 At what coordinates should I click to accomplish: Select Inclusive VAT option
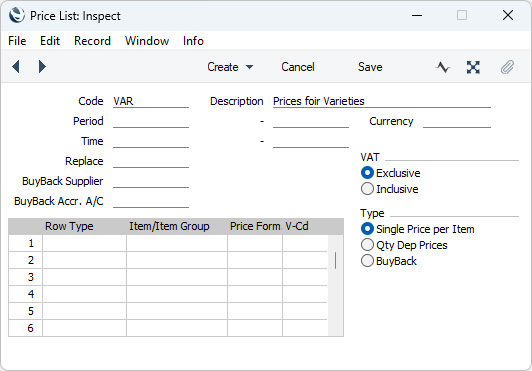(367, 189)
